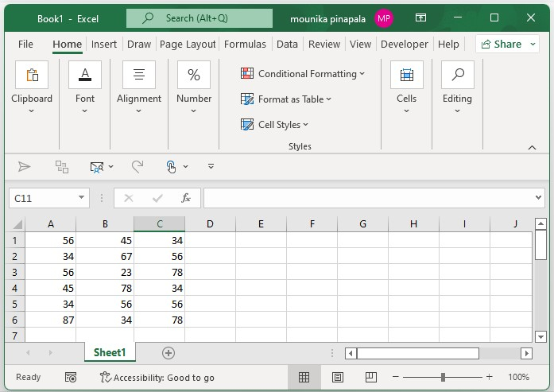554x392 pixels.
Task: Open the Conditional Formatting menu
Action: 302,74
